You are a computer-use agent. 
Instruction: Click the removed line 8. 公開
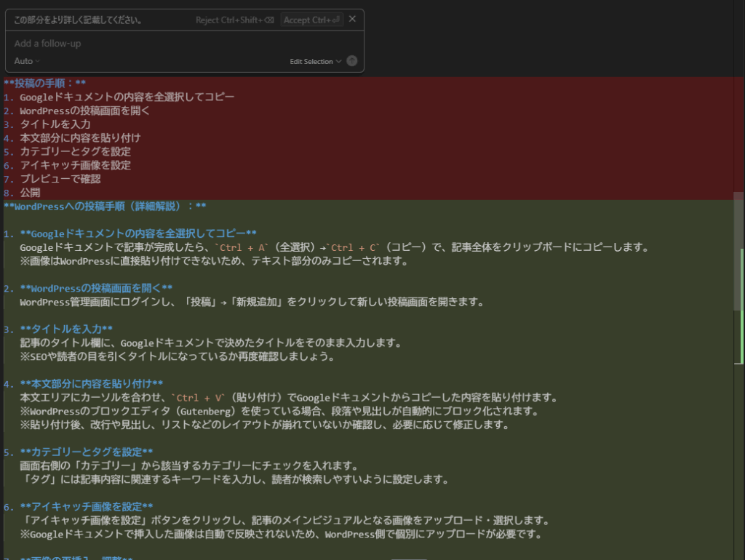[31, 193]
